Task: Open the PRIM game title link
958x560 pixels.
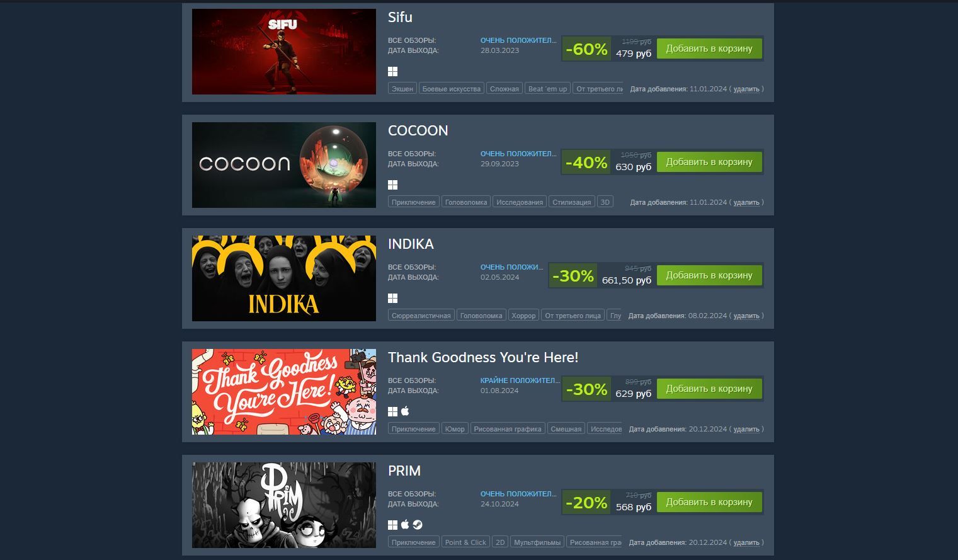Action: click(404, 471)
